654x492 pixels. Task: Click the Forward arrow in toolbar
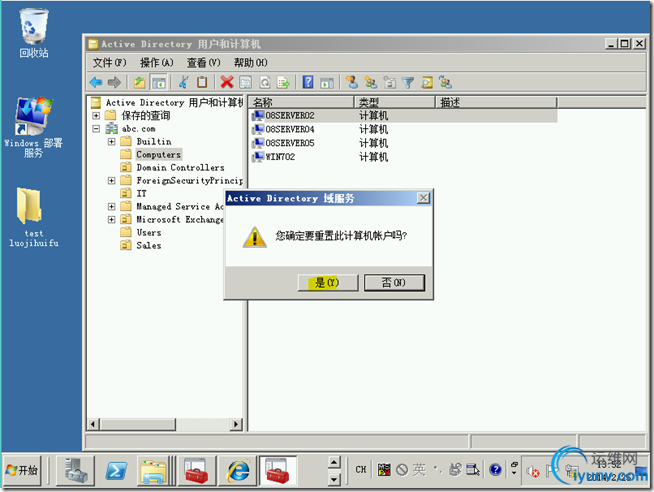114,83
